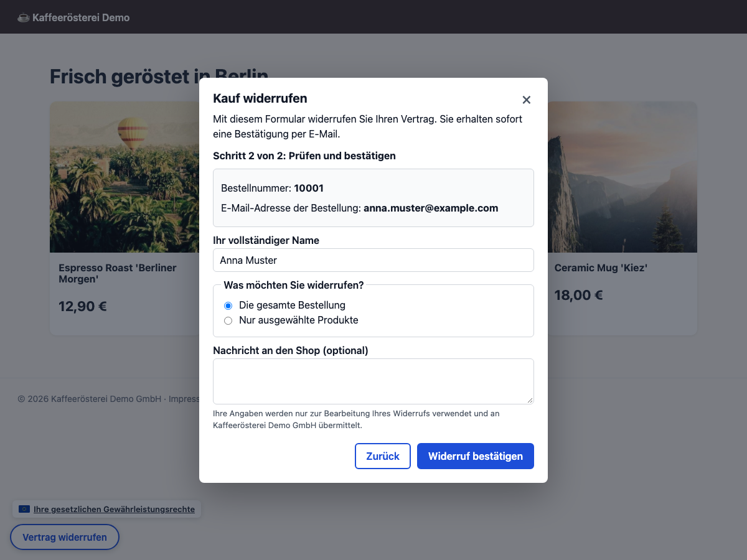Click the email 'anna.muster@example.com'
This screenshot has width=747, height=560.
(431, 208)
